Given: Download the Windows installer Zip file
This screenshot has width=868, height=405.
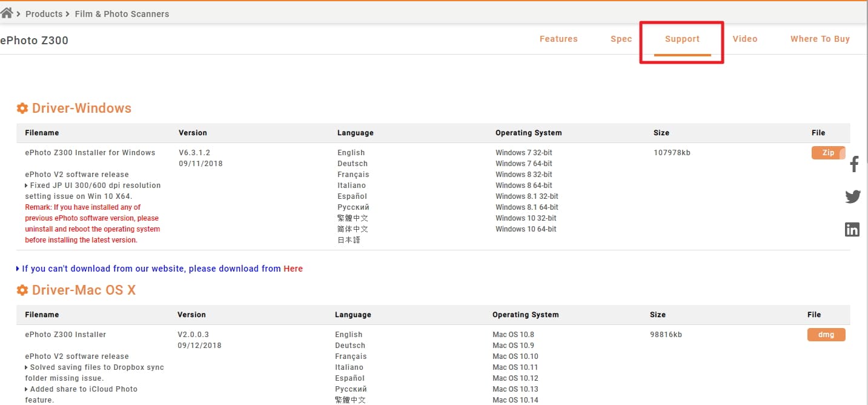Looking at the screenshot, I should click(x=828, y=153).
